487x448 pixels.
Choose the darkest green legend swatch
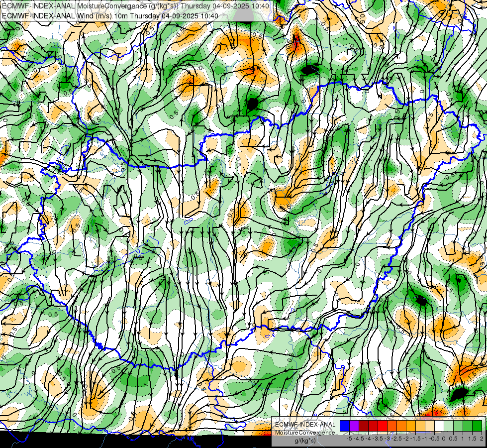pos(477,426)
